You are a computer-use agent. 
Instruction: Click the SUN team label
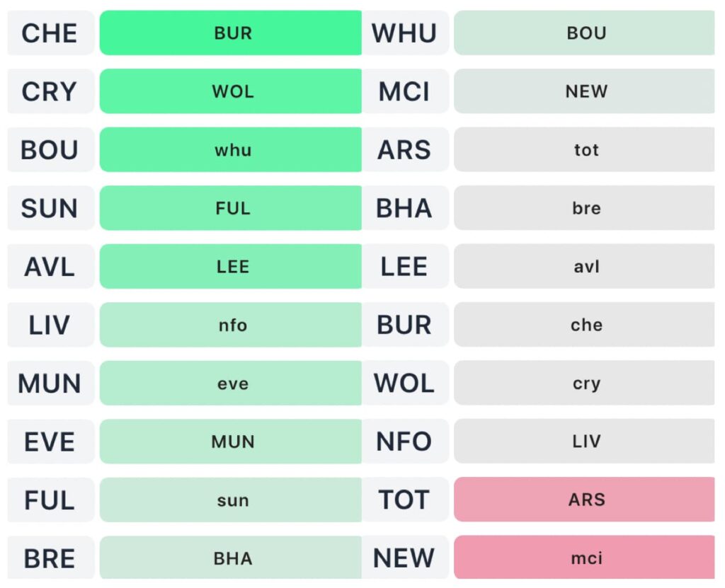pyautogui.click(x=50, y=209)
